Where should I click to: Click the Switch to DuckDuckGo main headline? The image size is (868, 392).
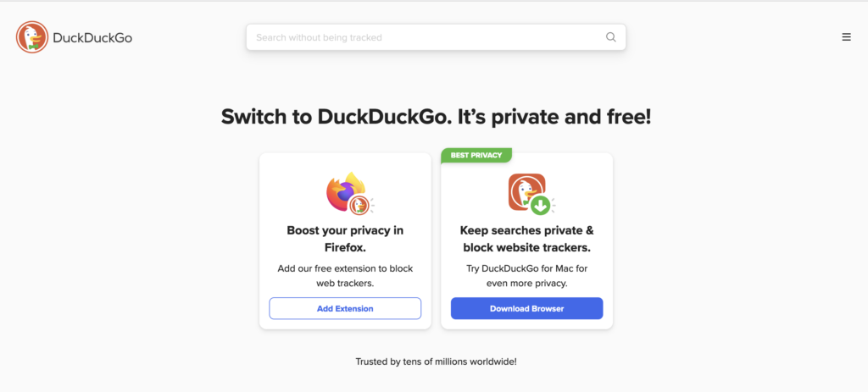pyautogui.click(x=437, y=117)
